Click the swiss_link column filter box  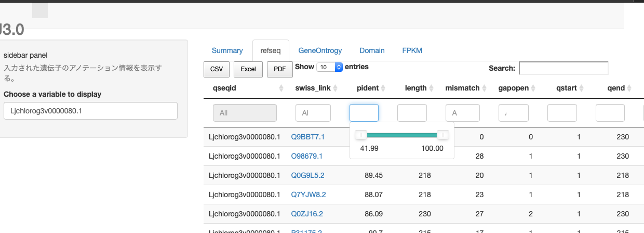[313, 113]
